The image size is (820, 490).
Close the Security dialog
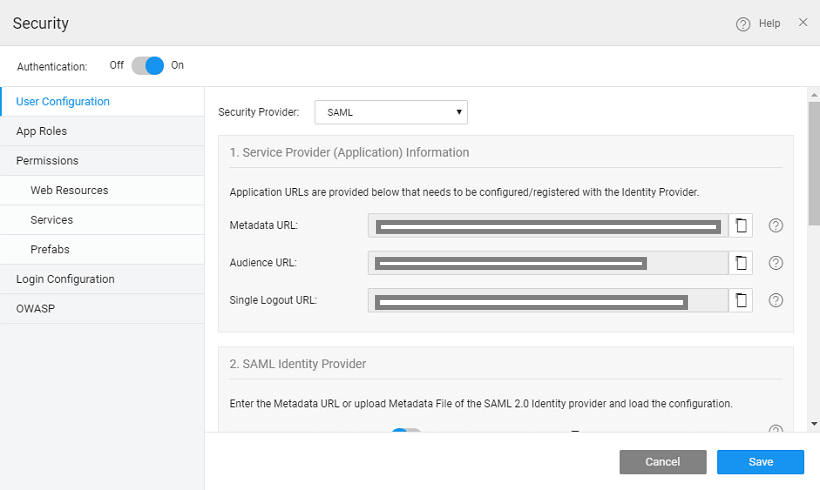(803, 23)
